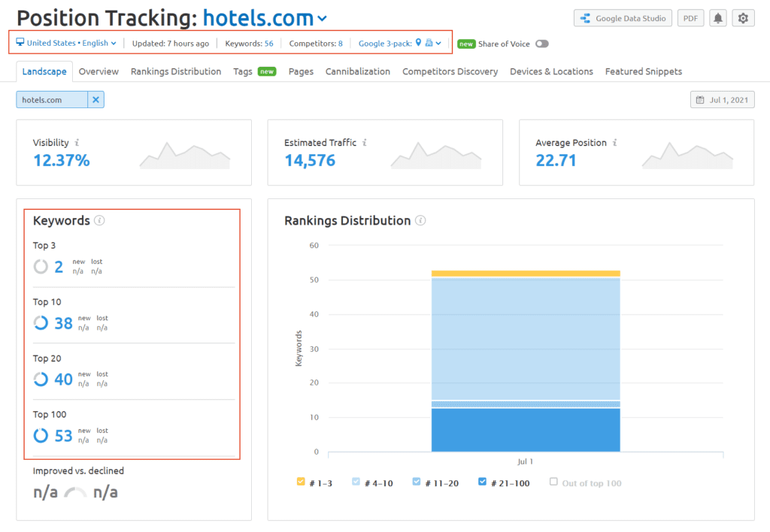Screen dimensions: 770x532
Task: Uncheck the # 11-20 legend checkbox
Action: pyautogui.click(x=417, y=482)
